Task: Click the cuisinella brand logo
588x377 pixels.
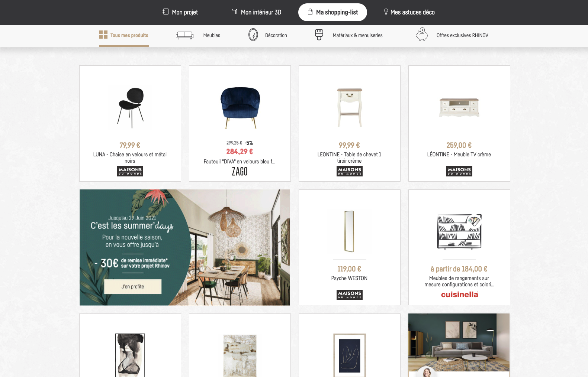Action: pyautogui.click(x=460, y=295)
